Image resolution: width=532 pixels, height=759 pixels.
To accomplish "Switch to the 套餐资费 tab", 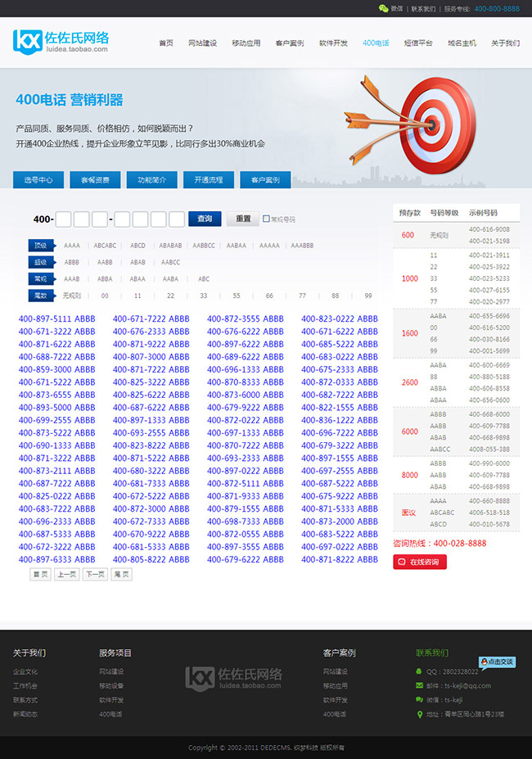I will 95,180.
